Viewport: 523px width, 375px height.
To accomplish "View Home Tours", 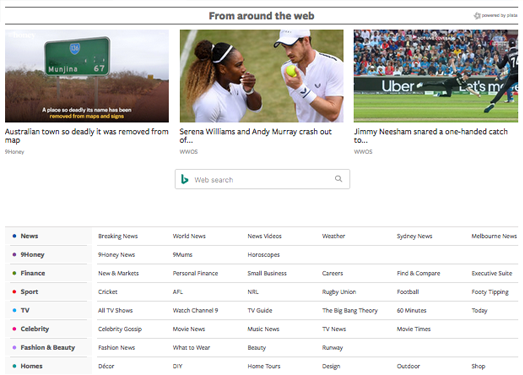I will 264,366.
